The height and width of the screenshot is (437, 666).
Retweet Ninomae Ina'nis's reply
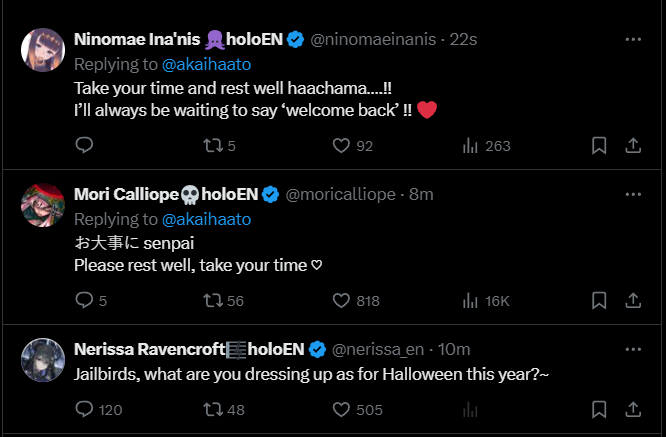(212, 146)
